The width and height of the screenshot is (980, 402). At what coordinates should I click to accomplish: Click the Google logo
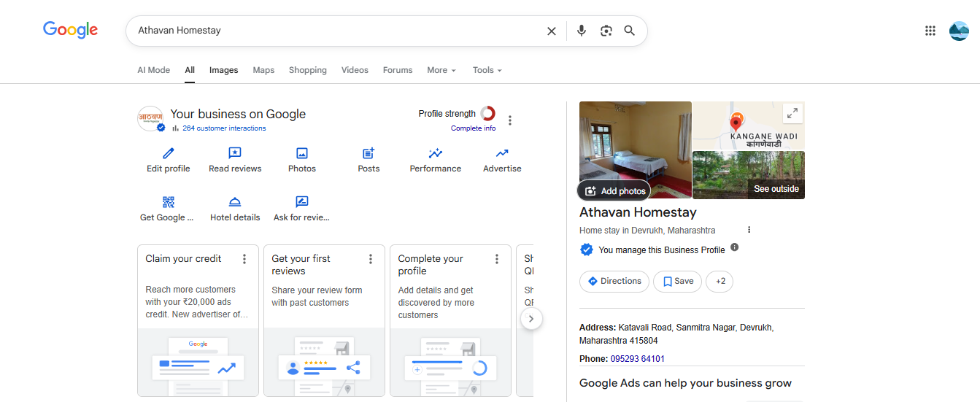point(70,30)
